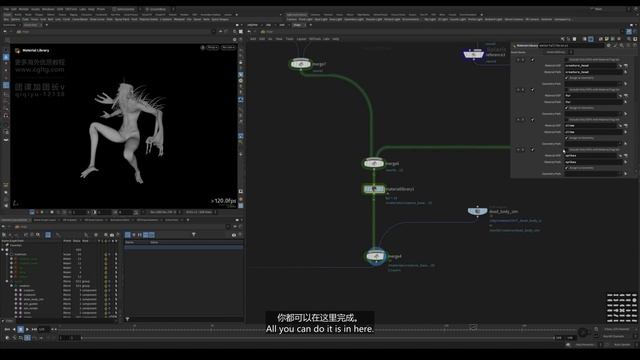
Task: Toggle Assign to Geometry under spikes material
Action: point(567,168)
